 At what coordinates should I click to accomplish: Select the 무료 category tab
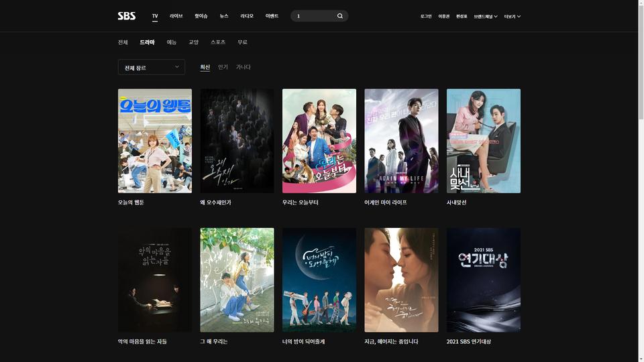coord(242,42)
